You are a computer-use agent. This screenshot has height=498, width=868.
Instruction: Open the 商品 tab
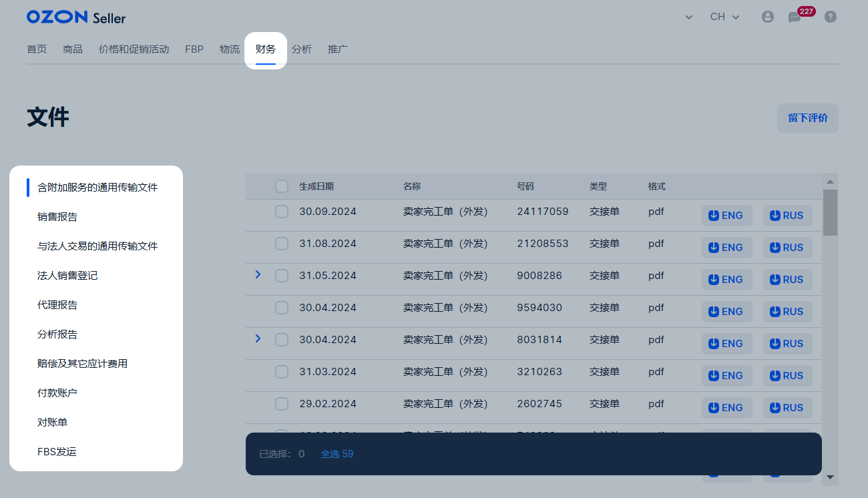pyautogui.click(x=73, y=49)
